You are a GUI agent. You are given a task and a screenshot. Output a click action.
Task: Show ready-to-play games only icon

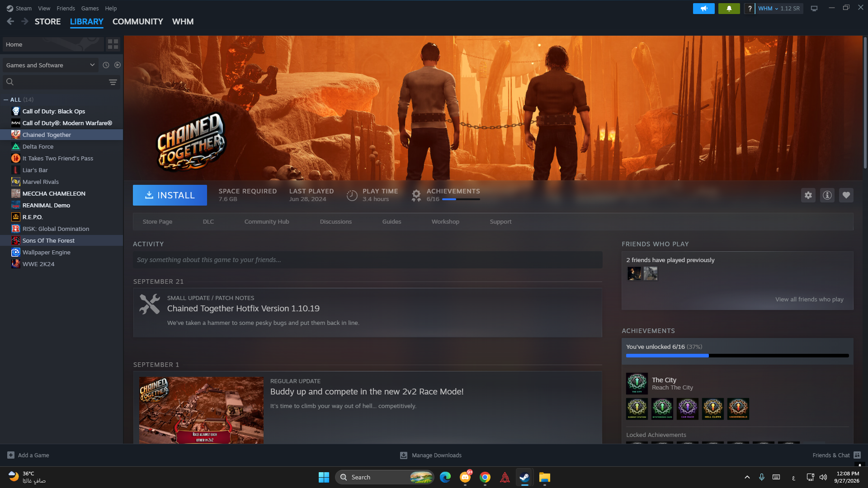point(118,65)
